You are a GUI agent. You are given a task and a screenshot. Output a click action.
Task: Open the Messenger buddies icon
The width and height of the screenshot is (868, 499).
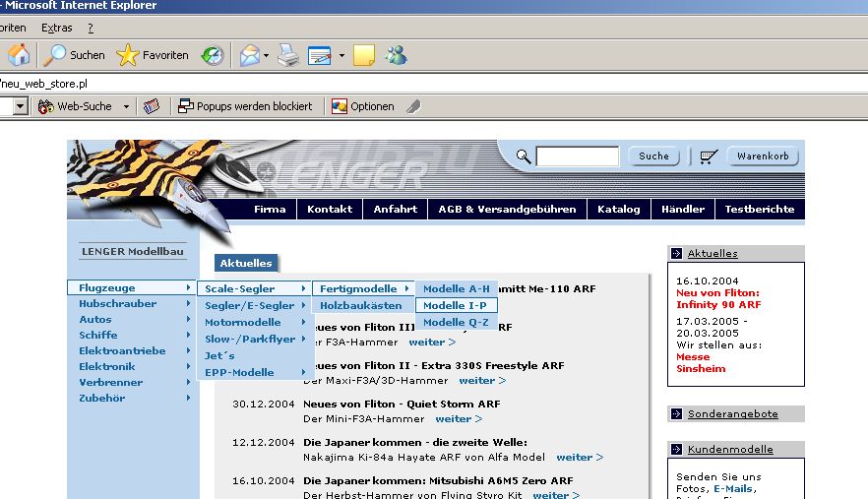tap(396, 55)
